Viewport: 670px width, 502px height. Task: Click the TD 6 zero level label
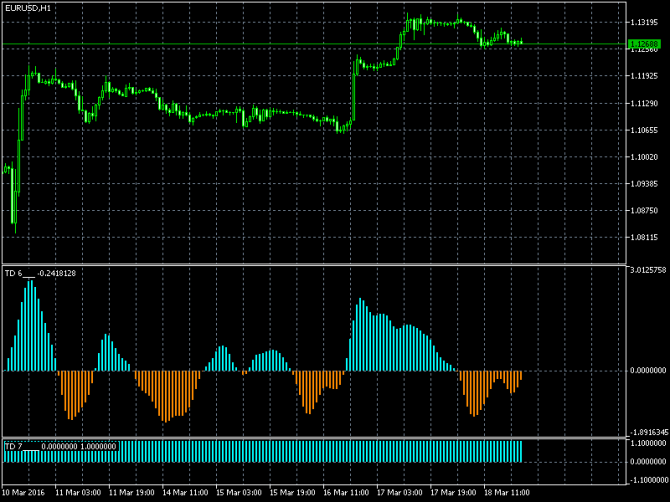pyautogui.click(x=648, y=370)
